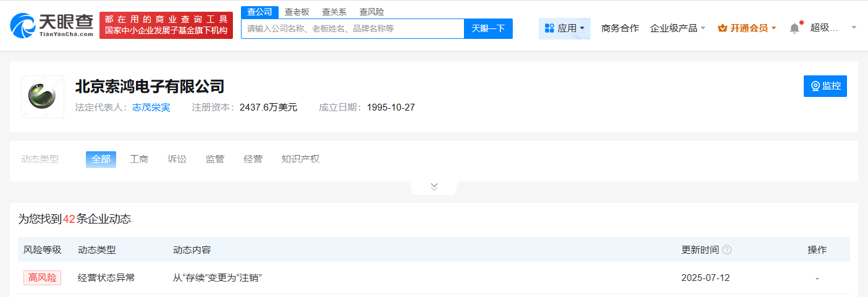Select the 查风险 search tab
868x297 pixels.
point(371,12)
